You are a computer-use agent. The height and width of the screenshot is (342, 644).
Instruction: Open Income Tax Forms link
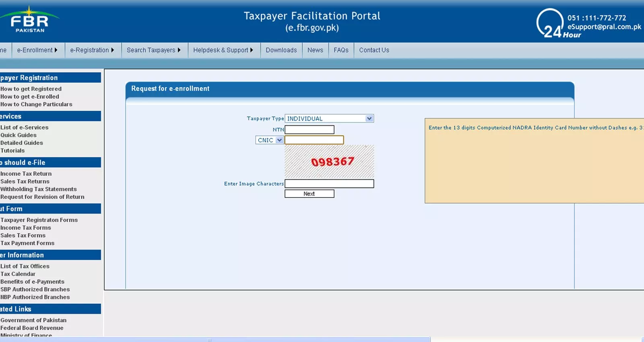click(x=26, y=228)
